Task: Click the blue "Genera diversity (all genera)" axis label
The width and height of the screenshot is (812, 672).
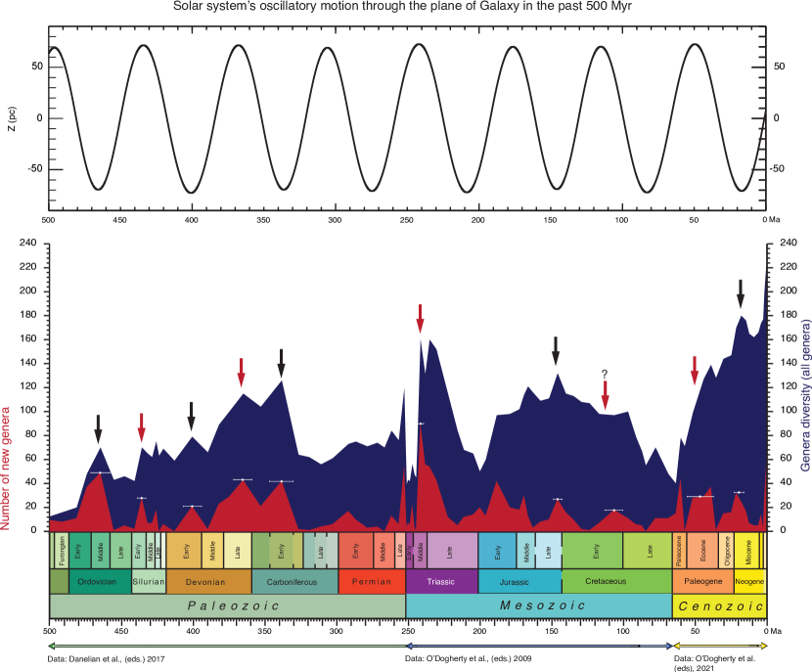Action: [x=805, y=395]
